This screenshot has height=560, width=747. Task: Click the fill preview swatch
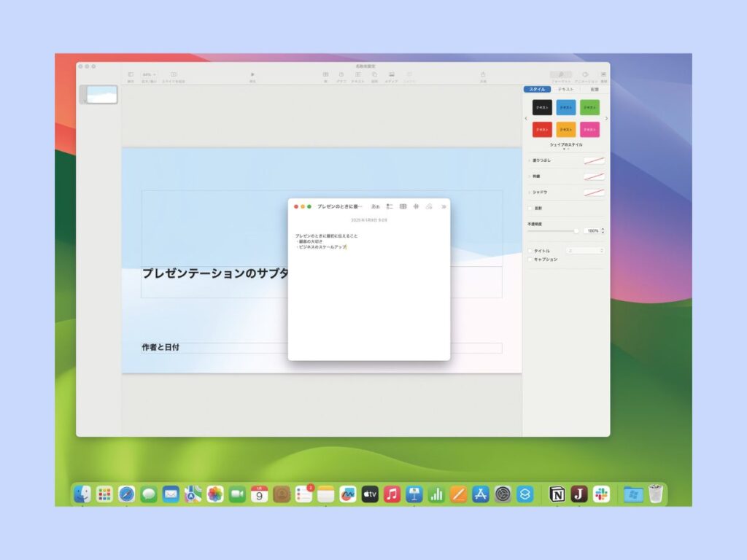pos(594,161)
